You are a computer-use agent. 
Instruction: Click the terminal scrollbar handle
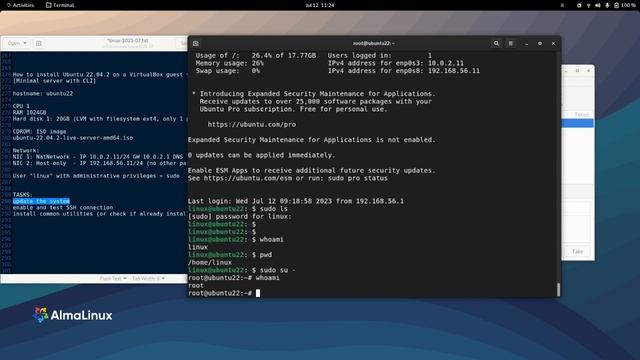[558, 289]
